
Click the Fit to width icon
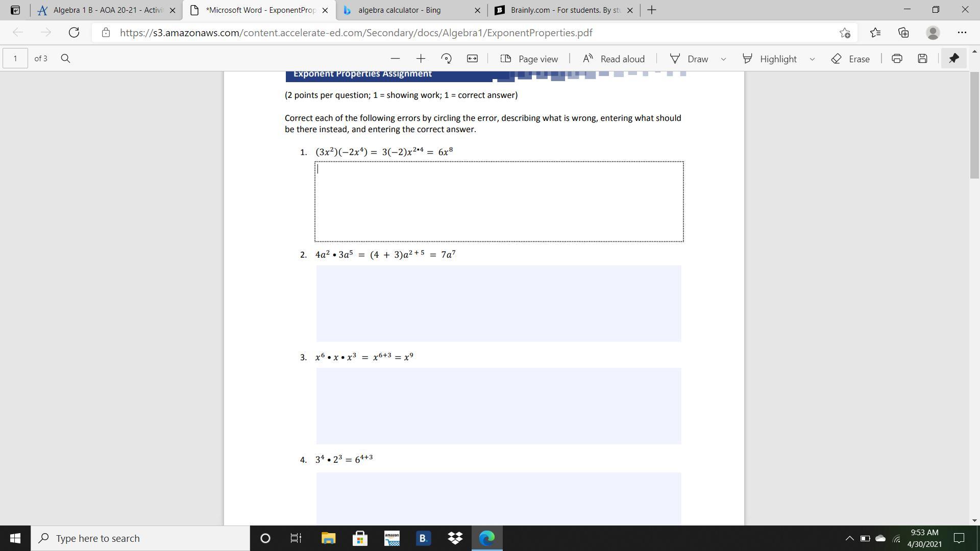(472, 59)
